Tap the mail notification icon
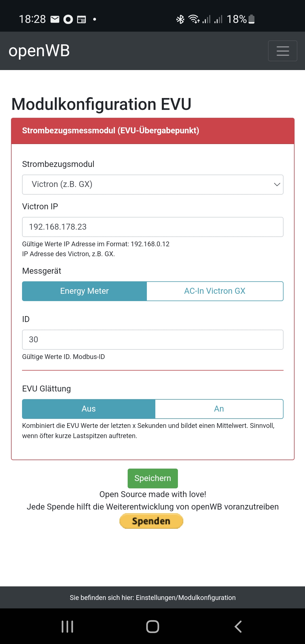The height and width of the screenshot is (644, 305). pos(55,19)
